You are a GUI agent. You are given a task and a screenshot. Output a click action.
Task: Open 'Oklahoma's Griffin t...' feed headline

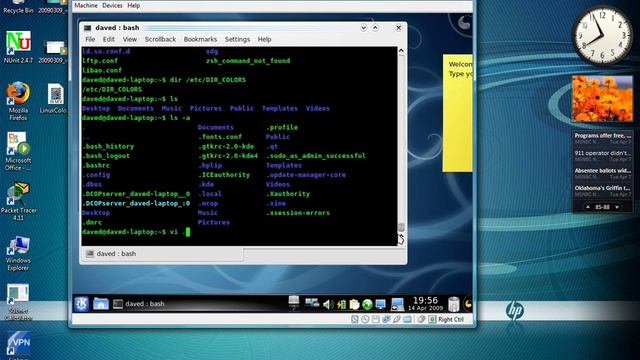(x=602, y=191)
